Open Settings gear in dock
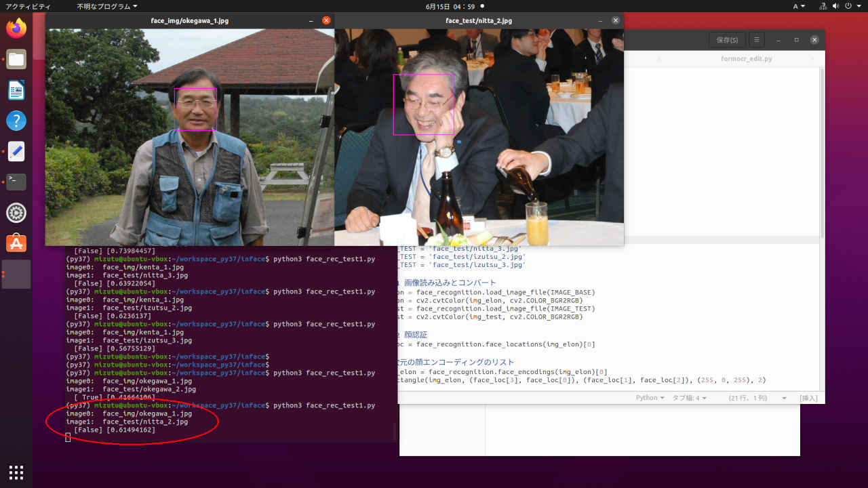 (x=16, y=213)
